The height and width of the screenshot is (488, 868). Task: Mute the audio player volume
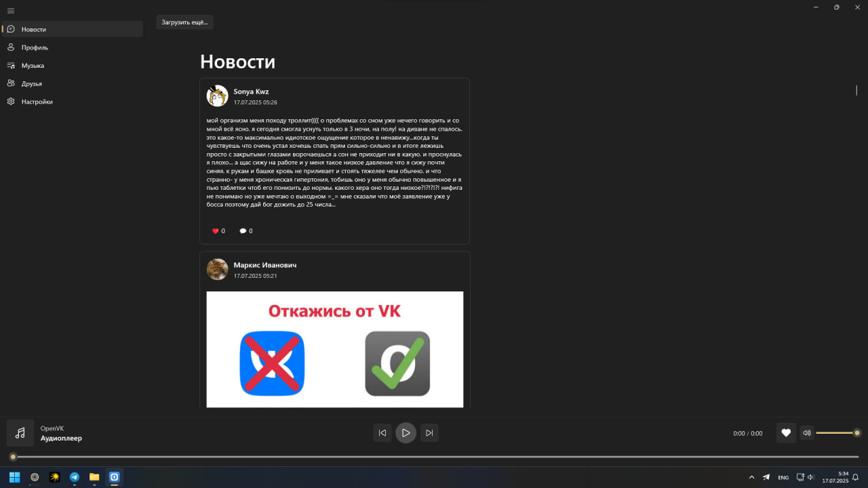[806, 433]
